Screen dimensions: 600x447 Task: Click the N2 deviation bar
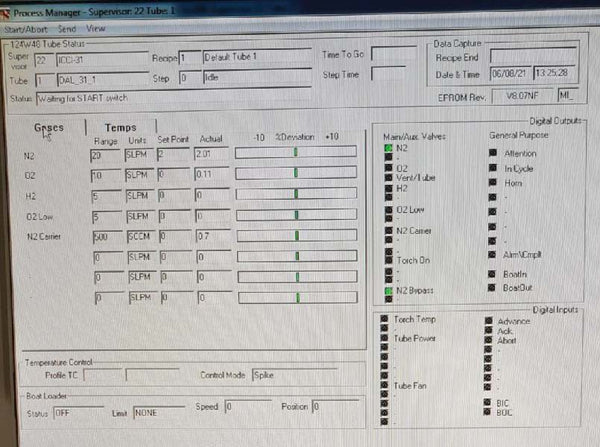(x=296, y=152)
